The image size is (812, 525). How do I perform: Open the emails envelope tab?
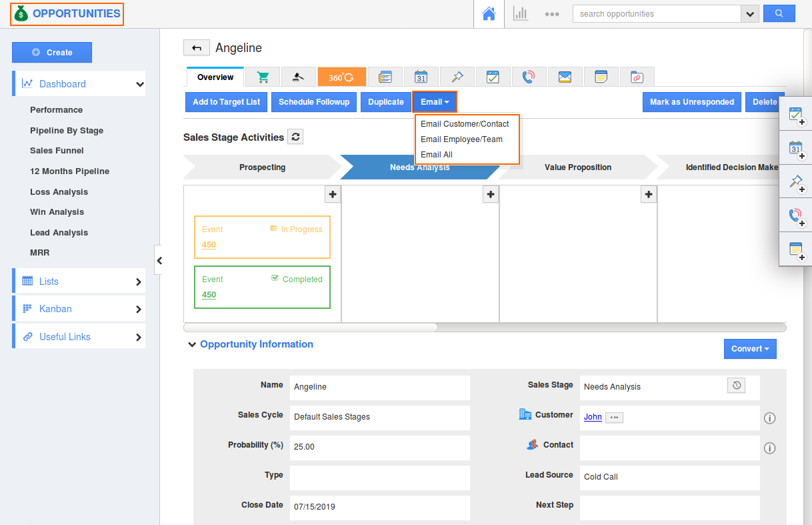(x=565, y=77)
